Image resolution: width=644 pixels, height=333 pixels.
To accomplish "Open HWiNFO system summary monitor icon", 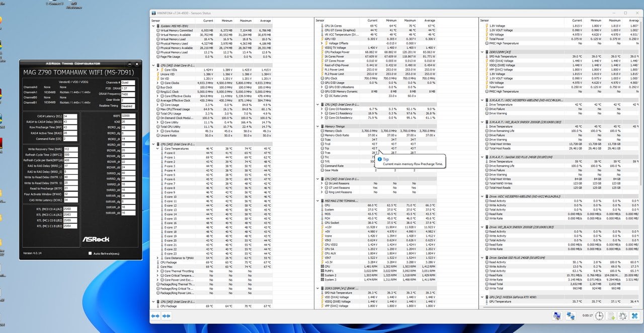I will 557,316.
